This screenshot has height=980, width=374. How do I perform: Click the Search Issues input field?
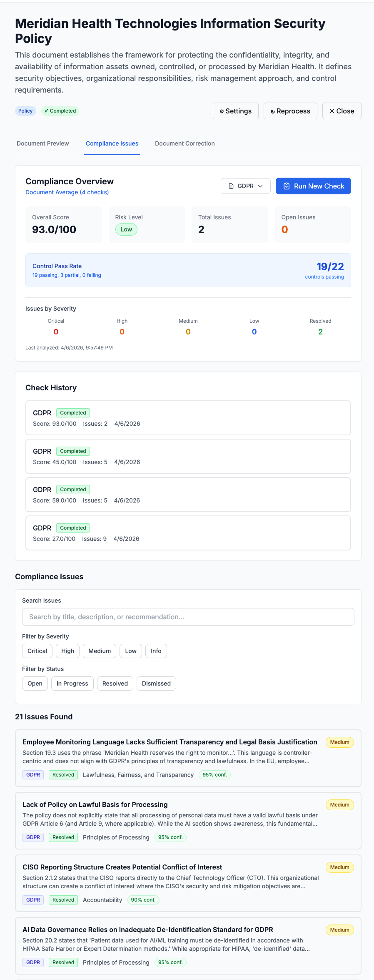tap(188, 617)
